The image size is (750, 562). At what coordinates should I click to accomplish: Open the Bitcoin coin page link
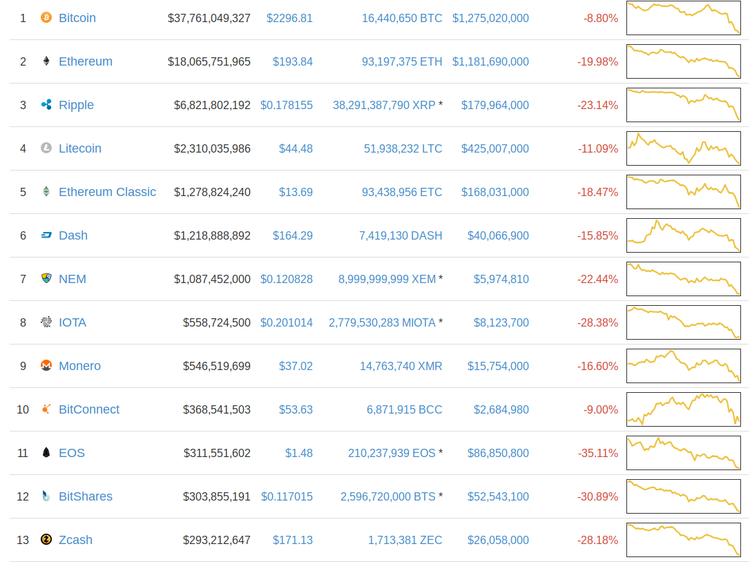77,18
